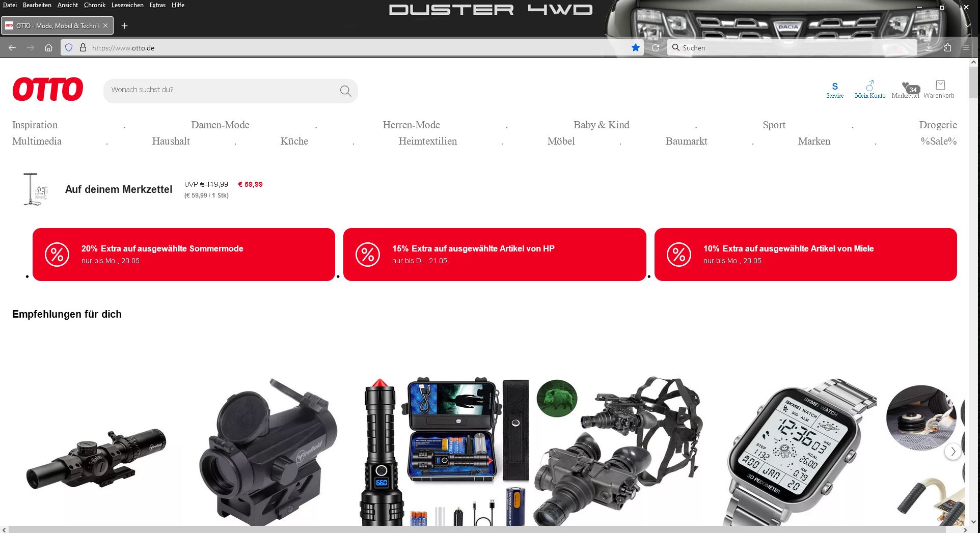This screenshot has height=533, width=980.
Task: Open the Heimtextilien category
Action: click(427, 142)
